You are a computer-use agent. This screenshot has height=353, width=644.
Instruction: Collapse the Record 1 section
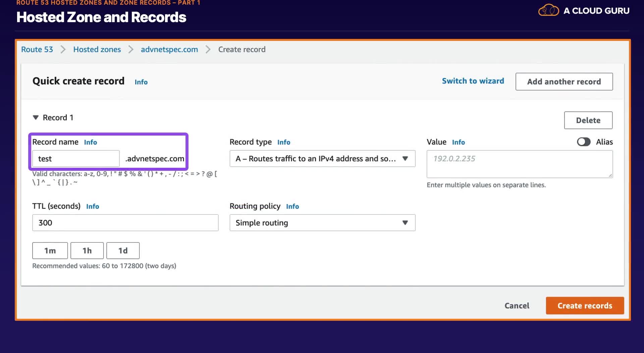coord(36,117)
